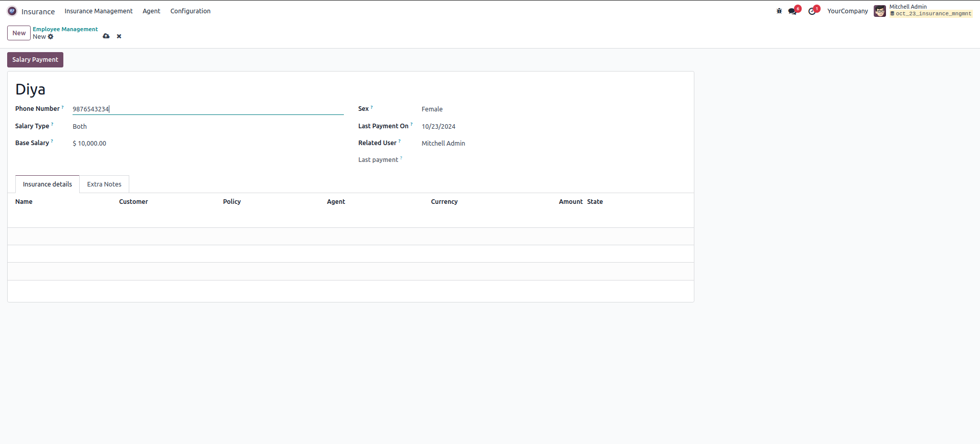The height and width of the screenshot is (444, 980).
Task: Save record with cloud upload icon
Action: [x=106, y=36]
